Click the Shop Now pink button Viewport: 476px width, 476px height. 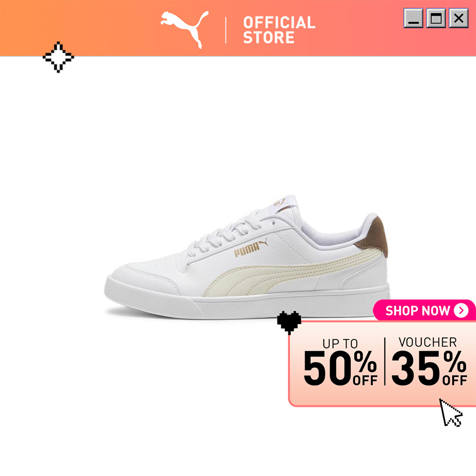(x=424, y=310)
